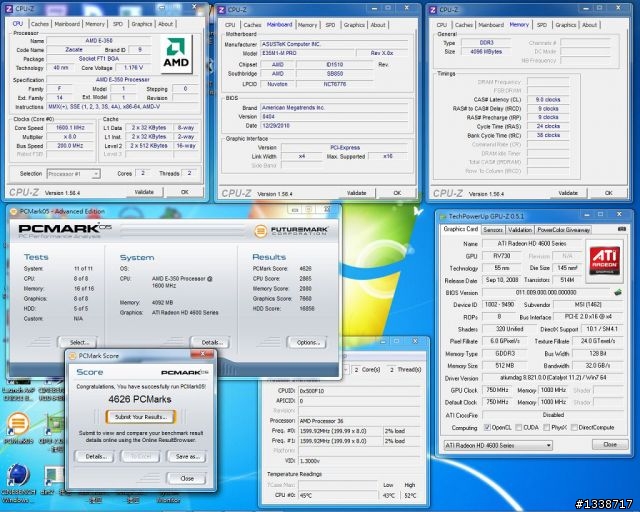
Task: Open Graphics tab in Mainboard CPU-Z window
Action: coord(354,25)
